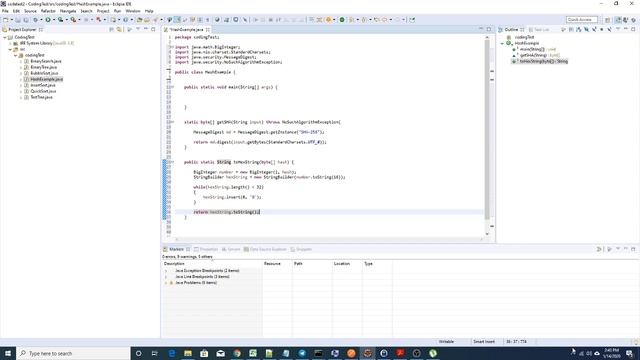The width and height of the screenshot is (640, 360).
Task: Switch to the Snippets tab
Action: coord(301,249)
